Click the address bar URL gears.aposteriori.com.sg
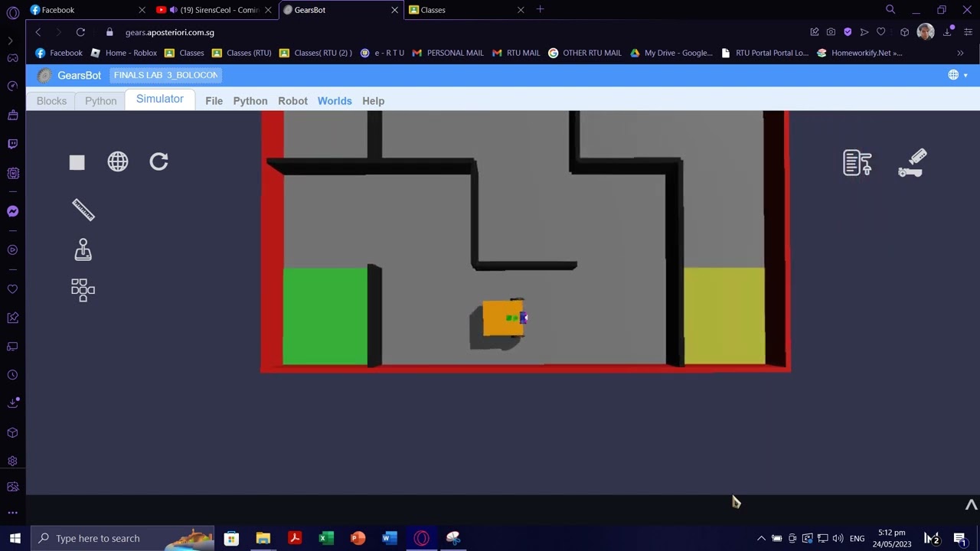Viewport: 980px width, 551px height. click(170, 32)
